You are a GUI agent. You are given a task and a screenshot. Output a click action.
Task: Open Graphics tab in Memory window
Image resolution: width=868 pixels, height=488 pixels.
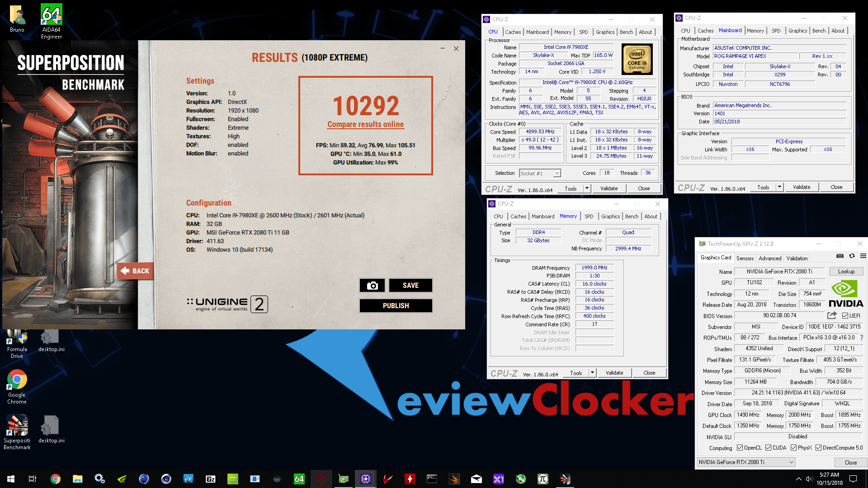click(610, 216)
